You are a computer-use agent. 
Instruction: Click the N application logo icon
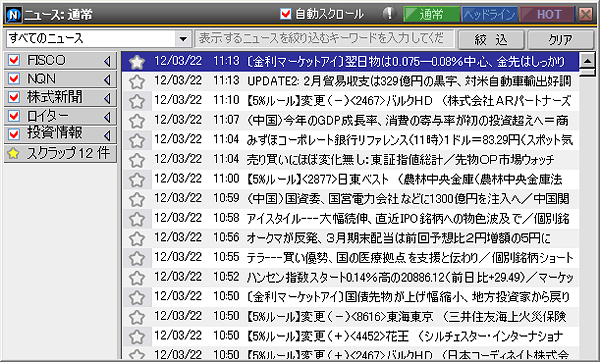click(13, 15)
